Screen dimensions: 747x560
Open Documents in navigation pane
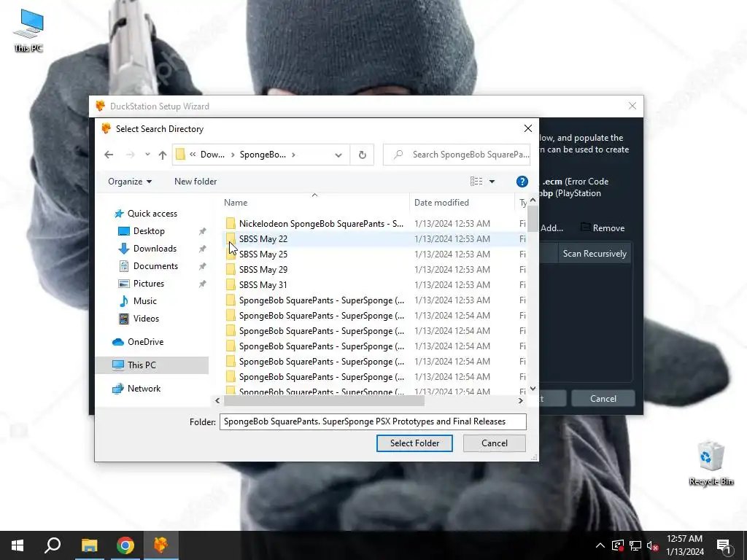pos(155,266)
